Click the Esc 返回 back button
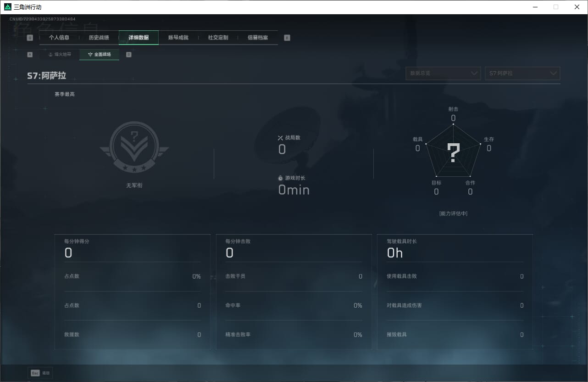The width and height of the screenshot is (588, 382). click(40, 373)
